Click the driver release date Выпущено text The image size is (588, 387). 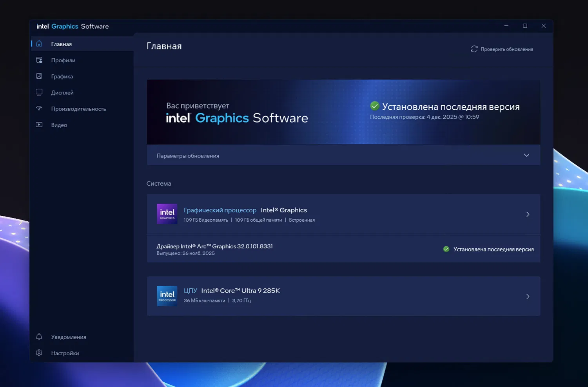pyautogui.click(x=185, y=253)
